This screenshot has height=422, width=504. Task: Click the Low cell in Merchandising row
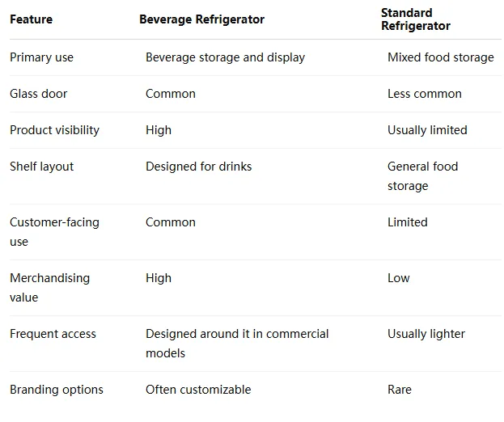399,278
